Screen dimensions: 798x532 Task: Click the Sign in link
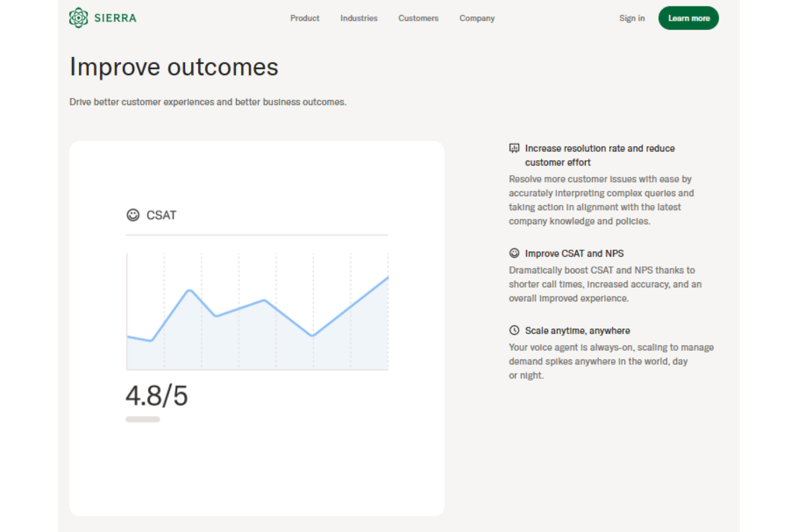631,18
